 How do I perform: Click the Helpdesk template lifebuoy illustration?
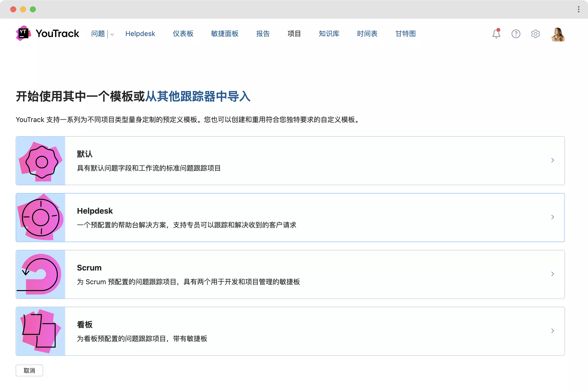[x=40, y=218]
